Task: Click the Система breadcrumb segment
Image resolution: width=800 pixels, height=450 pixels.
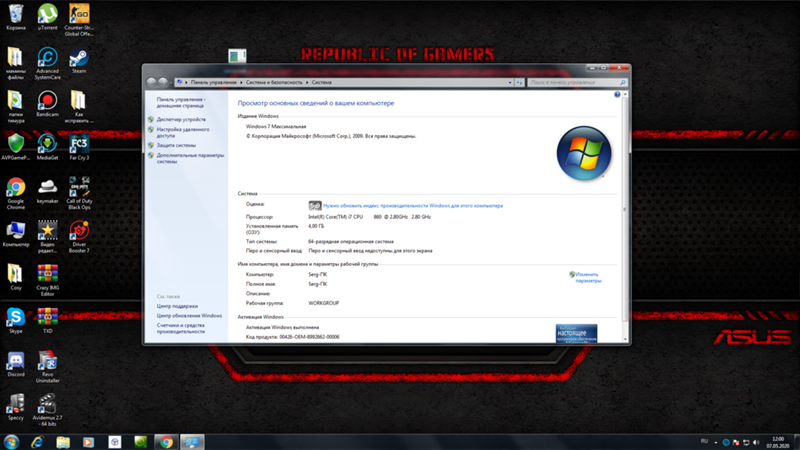Action: tap(321, 82)
